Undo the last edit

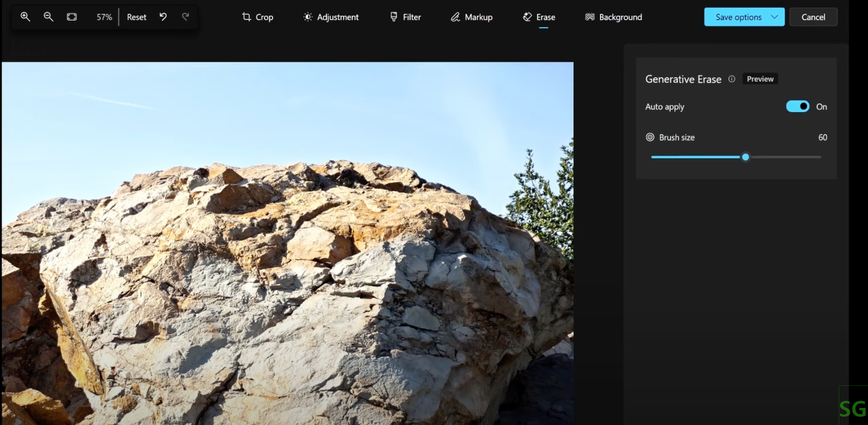pos(163,17)
